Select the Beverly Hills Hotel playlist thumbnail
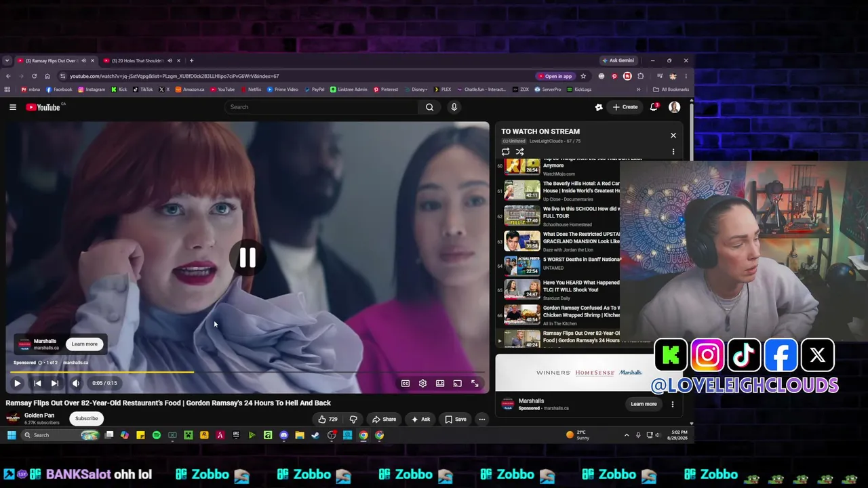The image size is (868, 488). point(522,191)
